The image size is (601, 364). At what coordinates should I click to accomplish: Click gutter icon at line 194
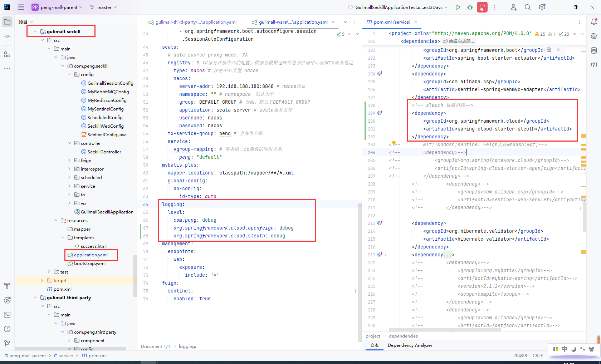click(x=380, y=73)
